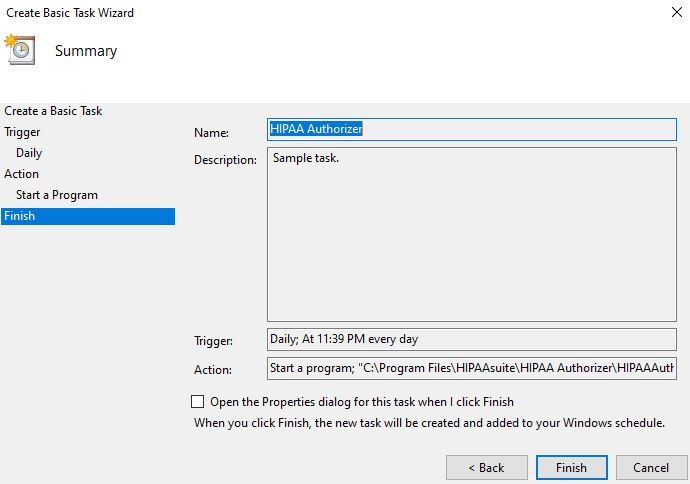The width and height of the screenshot is (690, 484).
Task: Cancel the task wizard
Action: pyautogui.click(x=651, y=467)
